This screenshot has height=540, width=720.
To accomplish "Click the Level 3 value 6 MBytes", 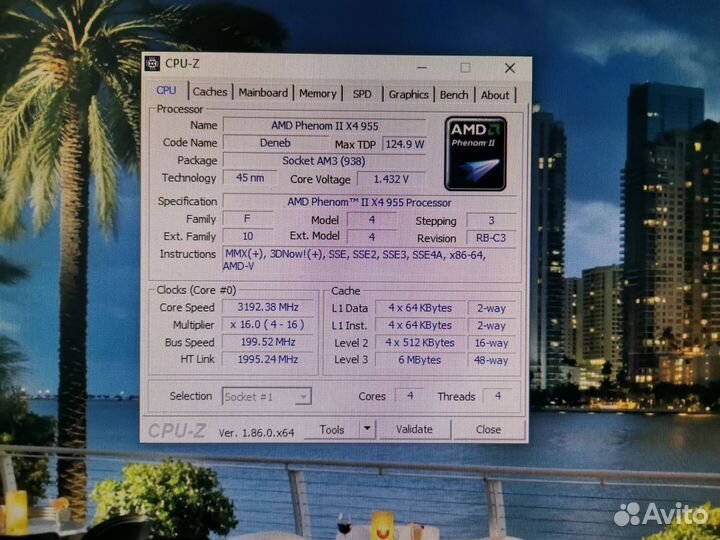I will click(420, 360).
